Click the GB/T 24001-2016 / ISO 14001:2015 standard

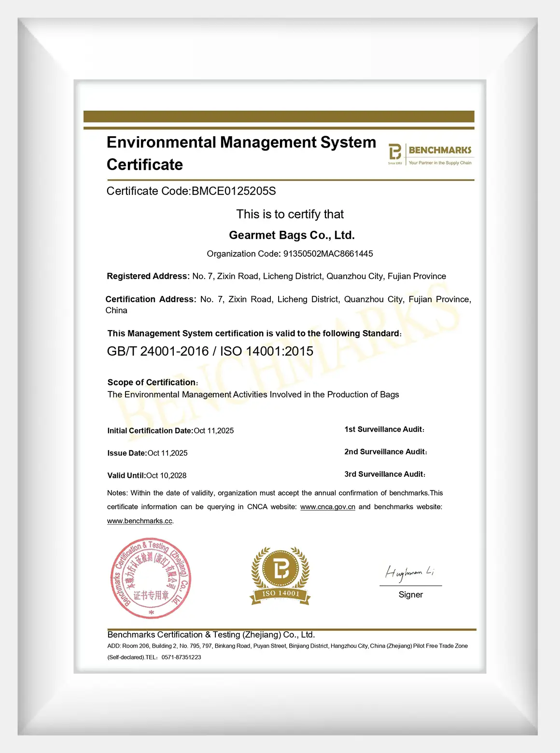pos(210,351)
